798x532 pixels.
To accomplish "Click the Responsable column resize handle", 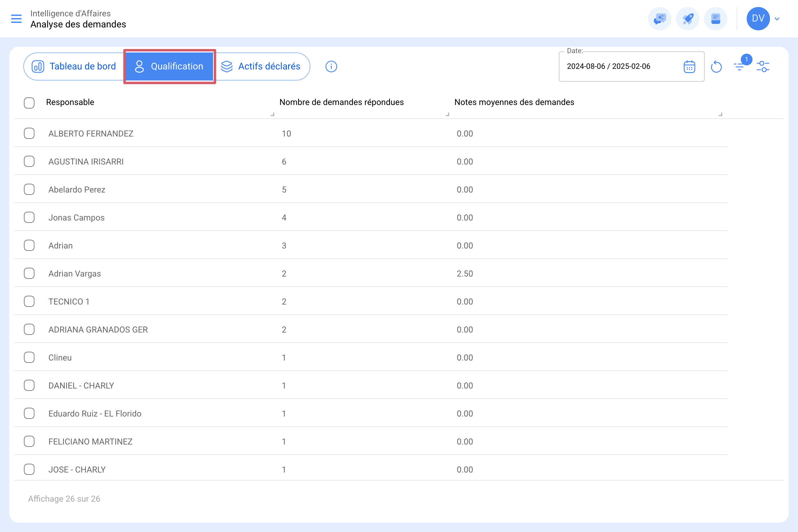I will click(x=272, y=114).
